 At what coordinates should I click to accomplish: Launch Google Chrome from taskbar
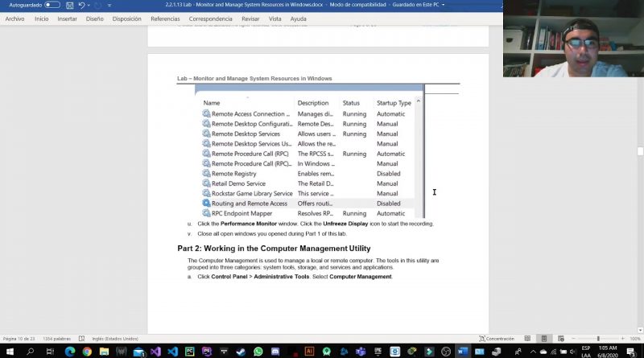tap(87, 352)
